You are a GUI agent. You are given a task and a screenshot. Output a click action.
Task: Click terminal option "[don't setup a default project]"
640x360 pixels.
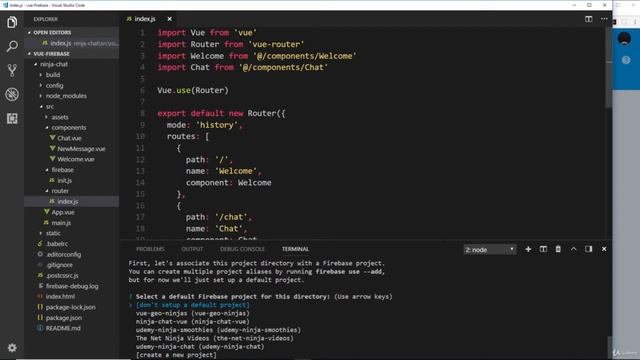click(x=193, y=305)
